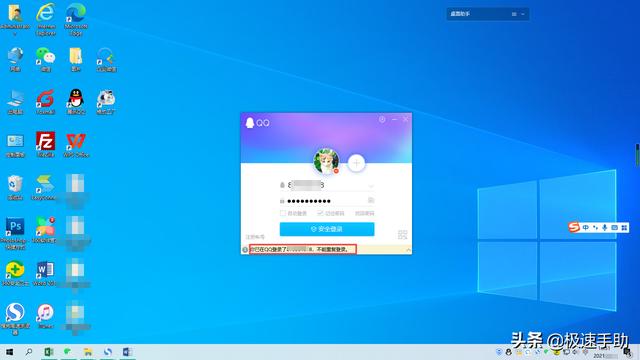Enable the auto login checkbox

click(x=282, y=213)
